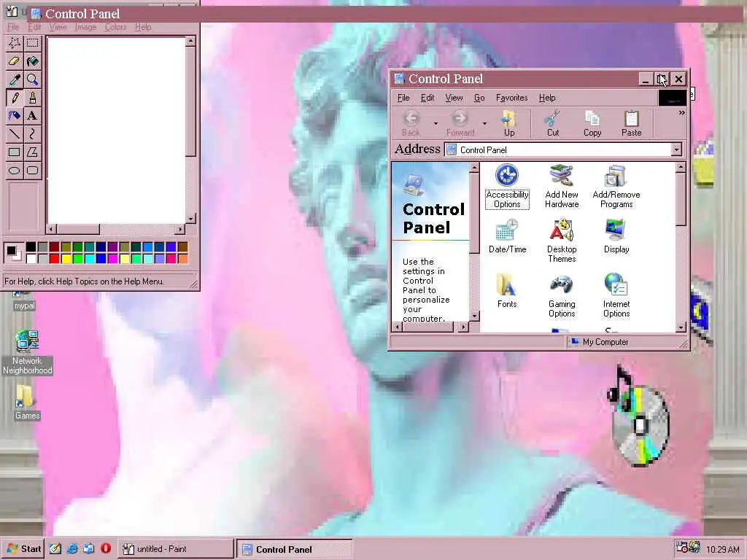Open Gaming Options in Control Panel
The image size is (747, 560).
click(562, 296)
